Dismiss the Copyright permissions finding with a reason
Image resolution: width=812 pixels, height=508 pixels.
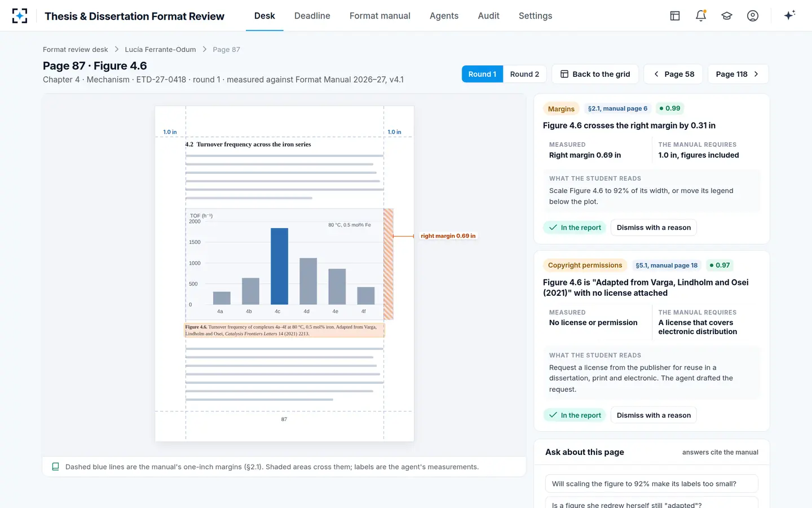[x=654, y=415]
